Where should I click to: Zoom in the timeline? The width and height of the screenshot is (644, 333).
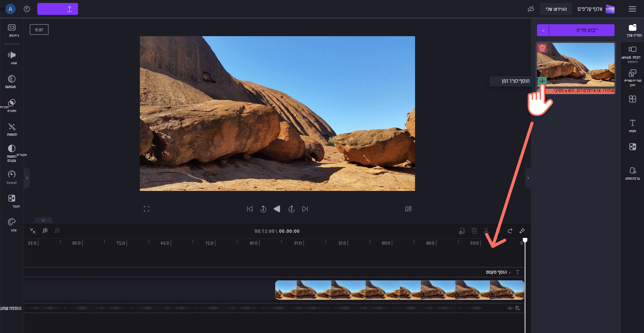click(45, 231)
